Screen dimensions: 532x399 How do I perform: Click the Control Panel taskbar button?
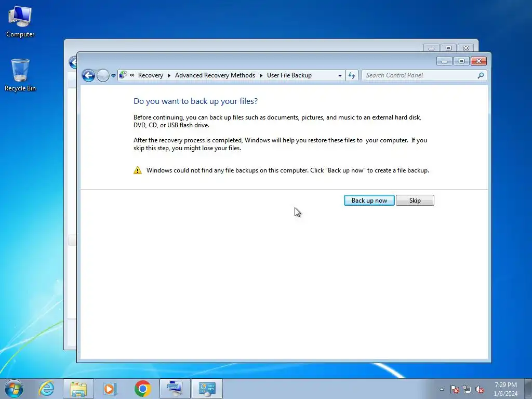(207, 389)
